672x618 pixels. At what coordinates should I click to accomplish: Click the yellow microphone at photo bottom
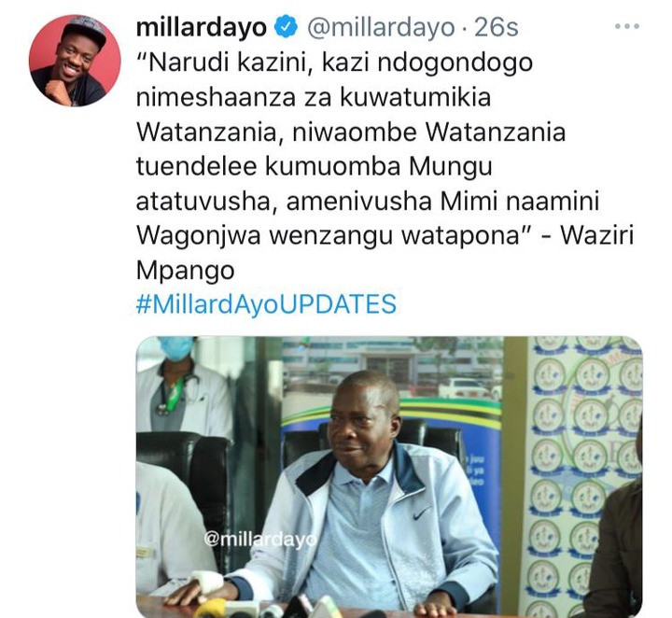[211, 609]
